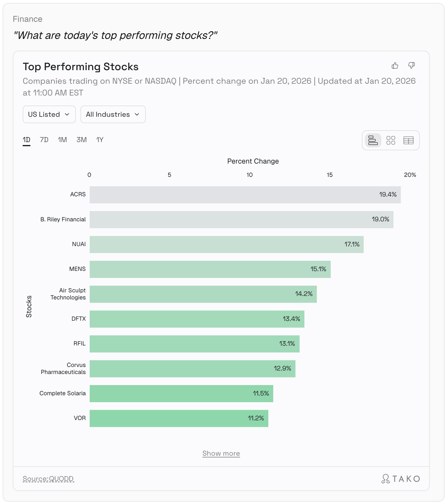
Task: Select the 1D time range tab
Action: (27, 140)
